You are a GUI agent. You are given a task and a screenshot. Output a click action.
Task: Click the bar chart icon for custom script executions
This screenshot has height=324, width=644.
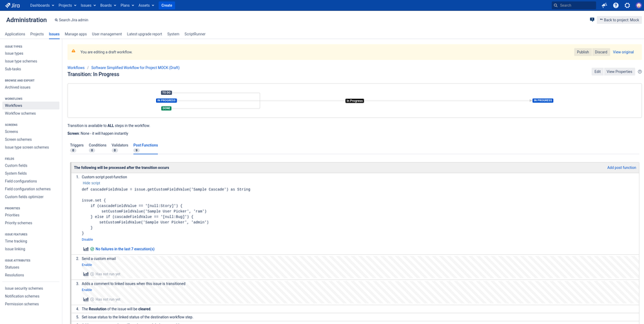(x=86, y=248)
